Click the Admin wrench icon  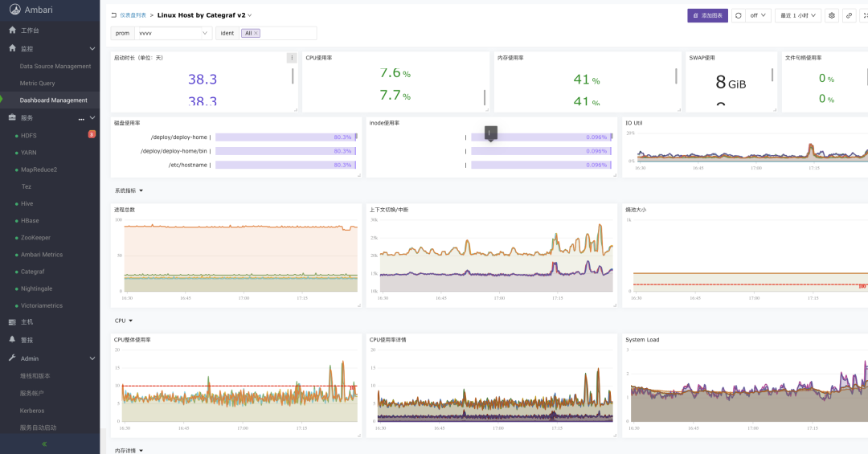pos(12,358)
